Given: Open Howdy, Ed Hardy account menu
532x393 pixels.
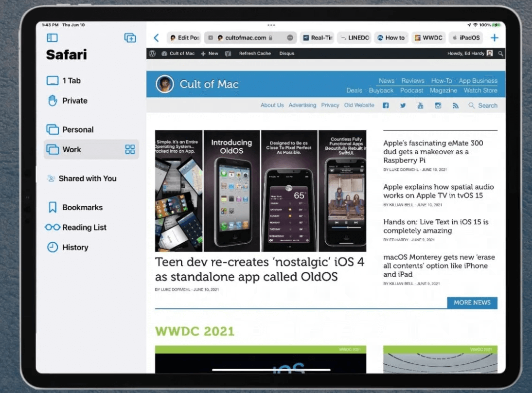Looking at the screenshot, I should [x=470, y=54].
